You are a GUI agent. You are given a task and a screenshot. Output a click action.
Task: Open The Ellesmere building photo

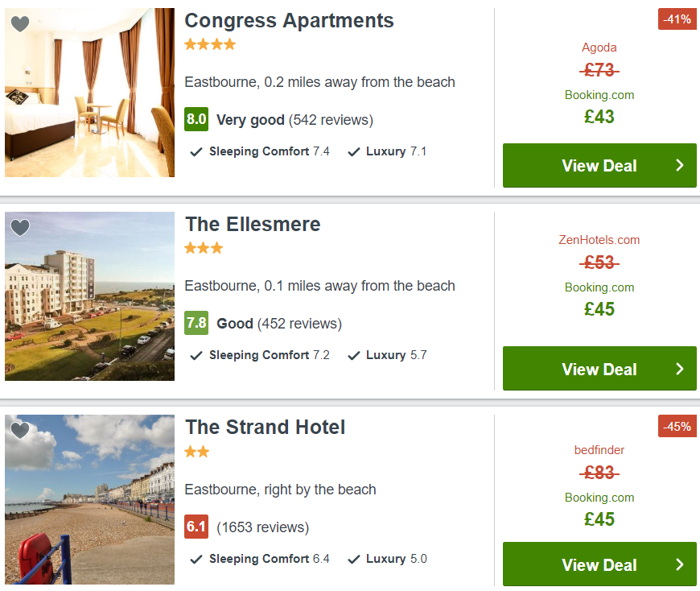[x=90, y=296]
